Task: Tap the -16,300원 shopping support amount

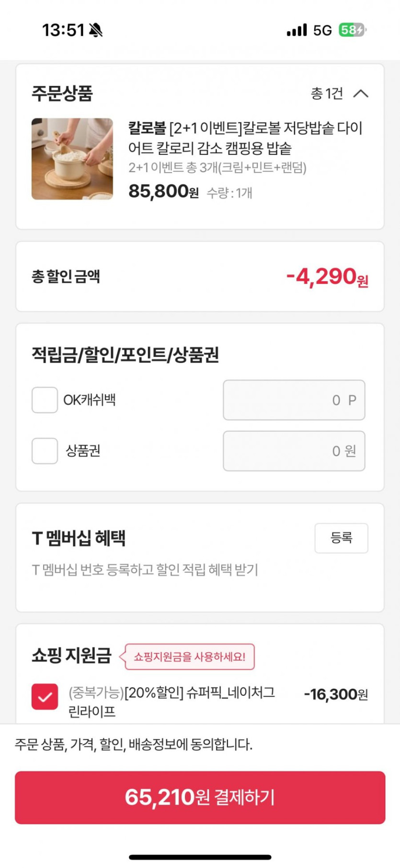Action: (336, 694)
